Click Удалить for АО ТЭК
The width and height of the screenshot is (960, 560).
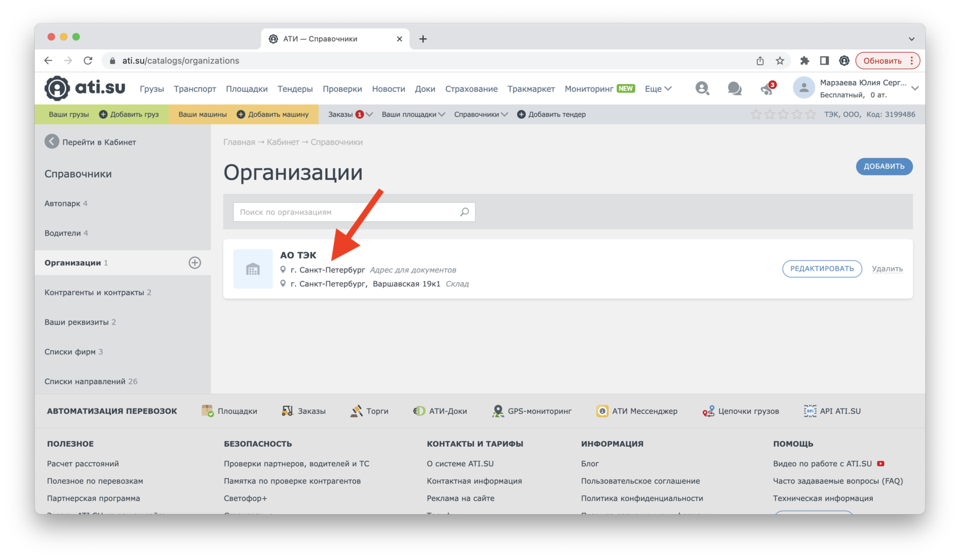[887, 269]
